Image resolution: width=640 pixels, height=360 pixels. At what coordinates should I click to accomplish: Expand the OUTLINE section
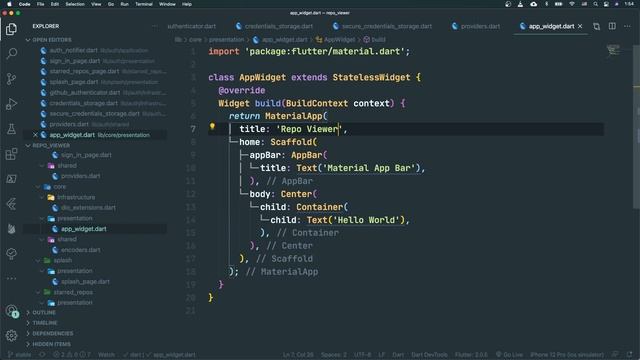pyautogui.click(x=44, y=312)
